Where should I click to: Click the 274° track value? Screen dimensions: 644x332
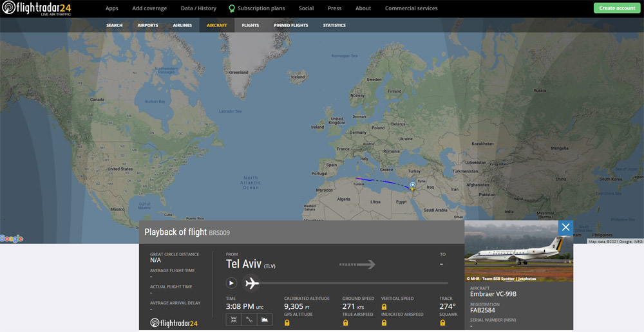448,306
